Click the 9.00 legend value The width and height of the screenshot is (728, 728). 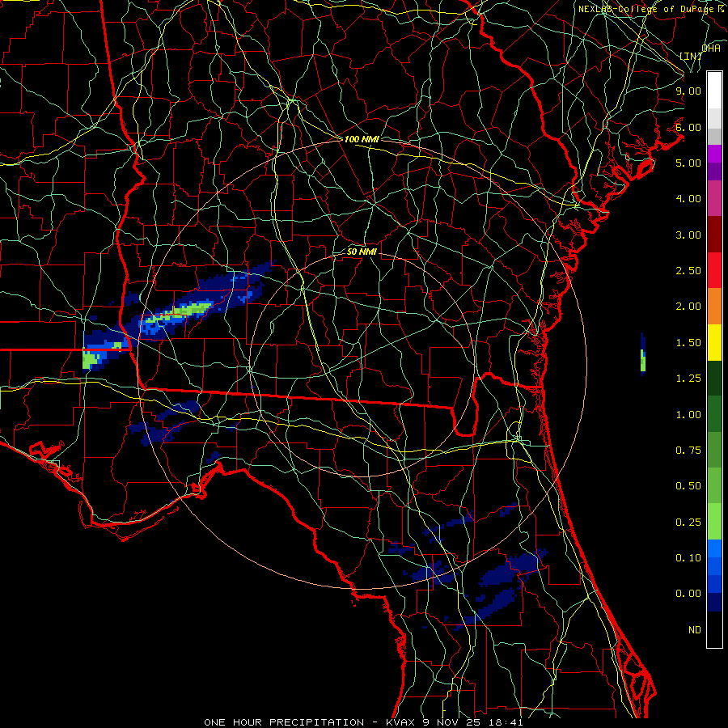tap(688, 91)
